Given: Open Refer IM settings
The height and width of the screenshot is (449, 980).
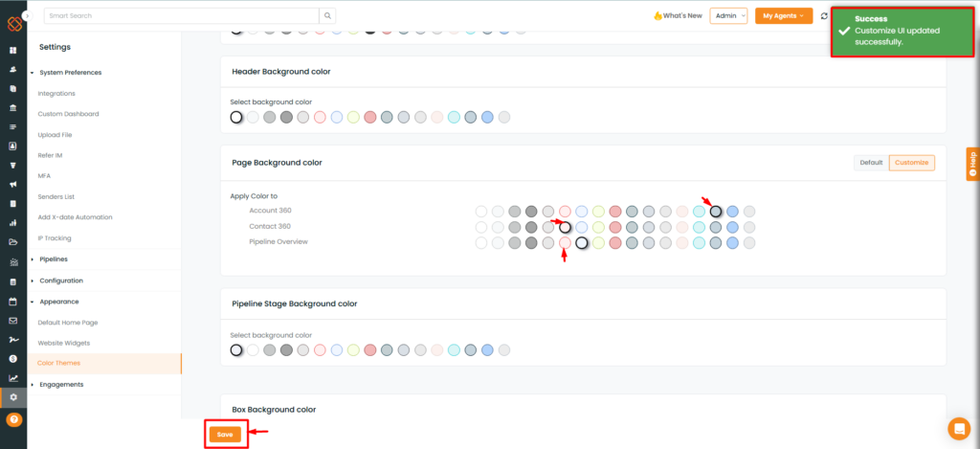Looking at the screenshot, I should 50,155.
